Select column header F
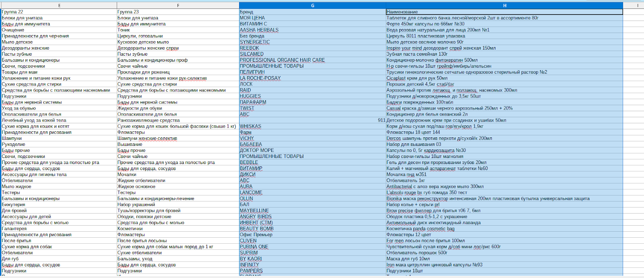Image resolution: width=644 pixels, height=278 pixels. [178, 6]
